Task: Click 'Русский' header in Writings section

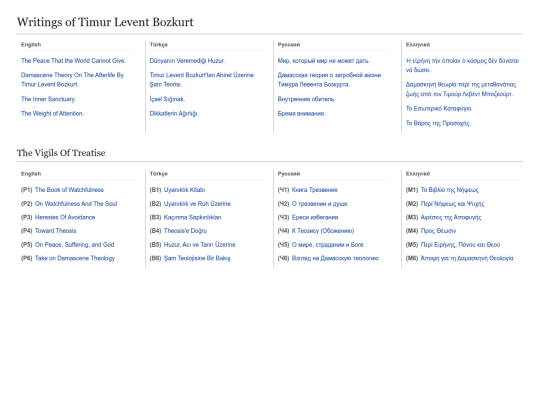Action: 289,44
